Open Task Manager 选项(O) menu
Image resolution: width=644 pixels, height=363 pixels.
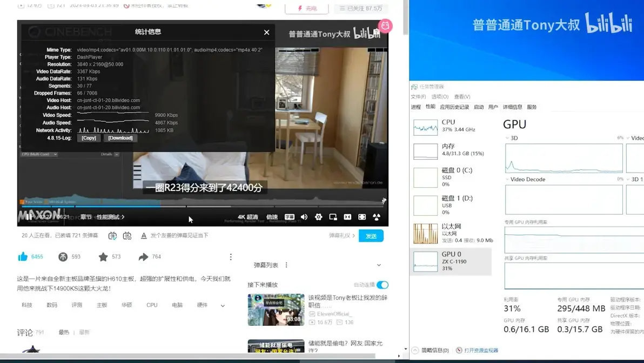439,97
